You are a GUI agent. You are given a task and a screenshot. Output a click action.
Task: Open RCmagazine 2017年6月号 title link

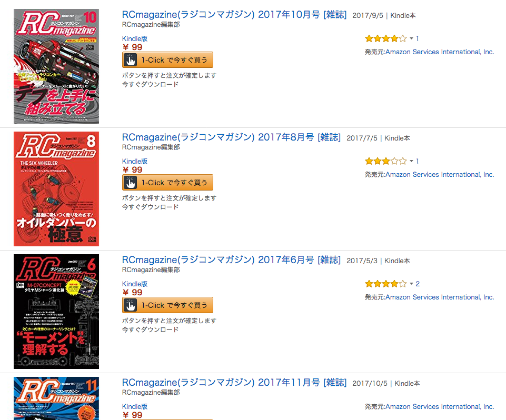coord(231,260)
